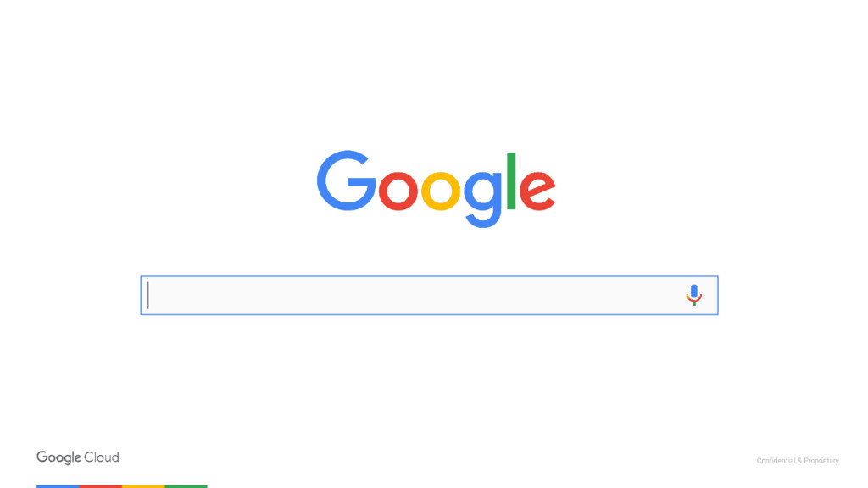This screenshot has width=868, height=488.
Task: Click the red first o in Google logo
Action: 398,191
